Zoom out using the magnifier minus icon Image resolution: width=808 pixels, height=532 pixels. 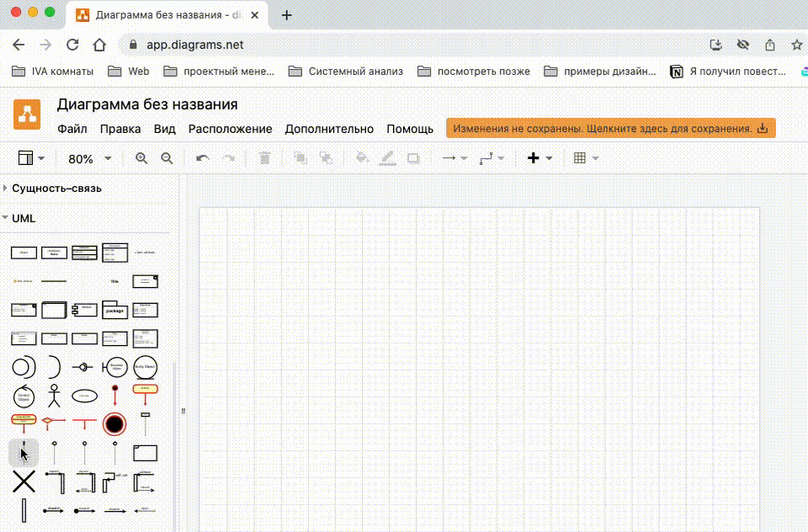coord(167,158)
